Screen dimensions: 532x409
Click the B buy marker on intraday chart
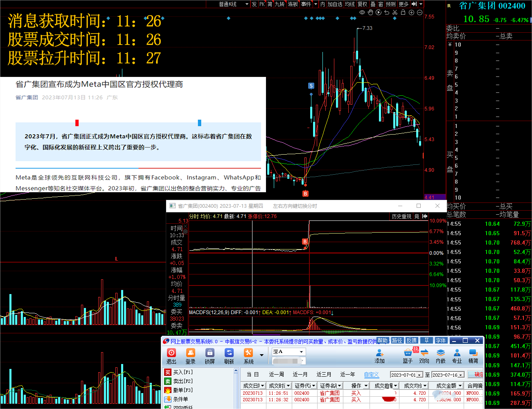pos(305,242)
